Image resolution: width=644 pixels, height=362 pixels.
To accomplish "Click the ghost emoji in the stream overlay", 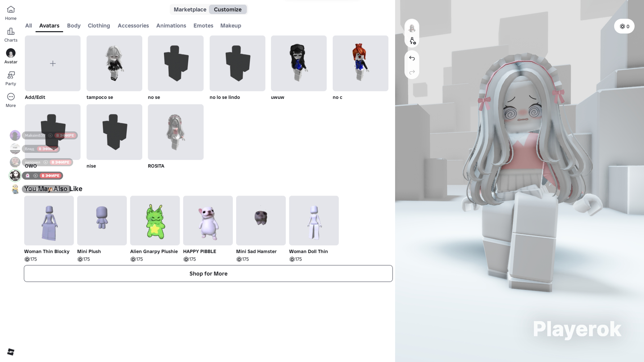I will coord(28,176).
